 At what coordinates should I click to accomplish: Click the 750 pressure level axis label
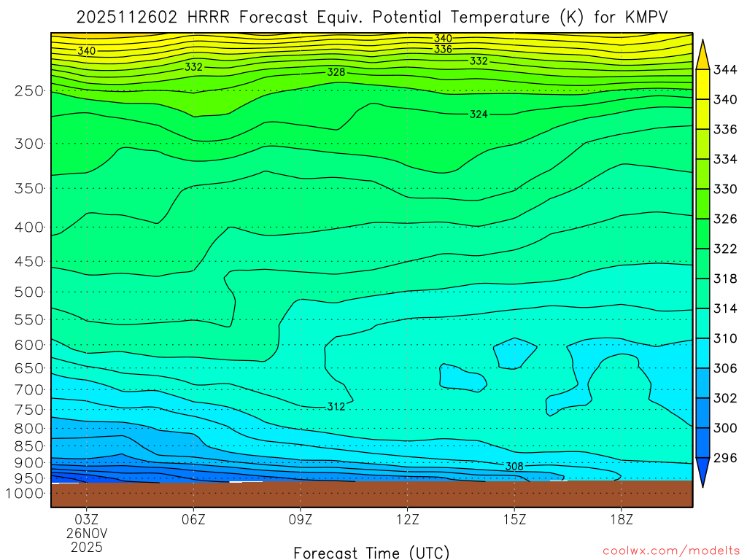[x=29, y=410]
